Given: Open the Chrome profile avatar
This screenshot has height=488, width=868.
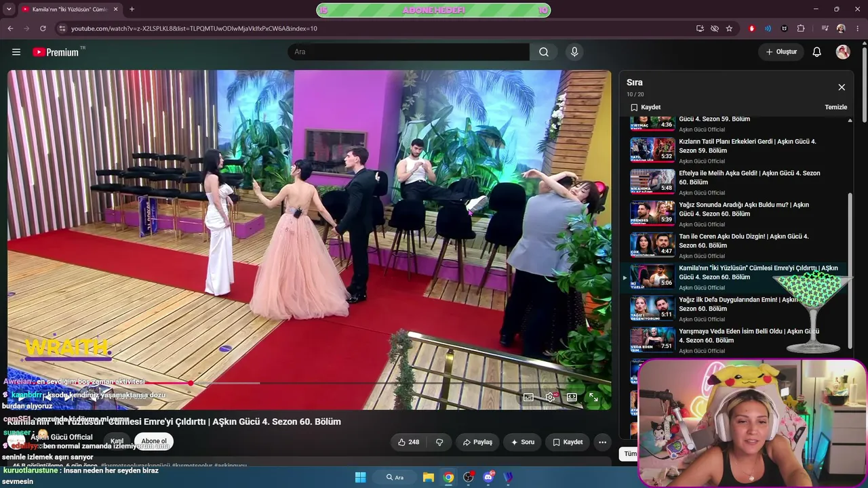Looking at the screenshot, I should (841, 28).
